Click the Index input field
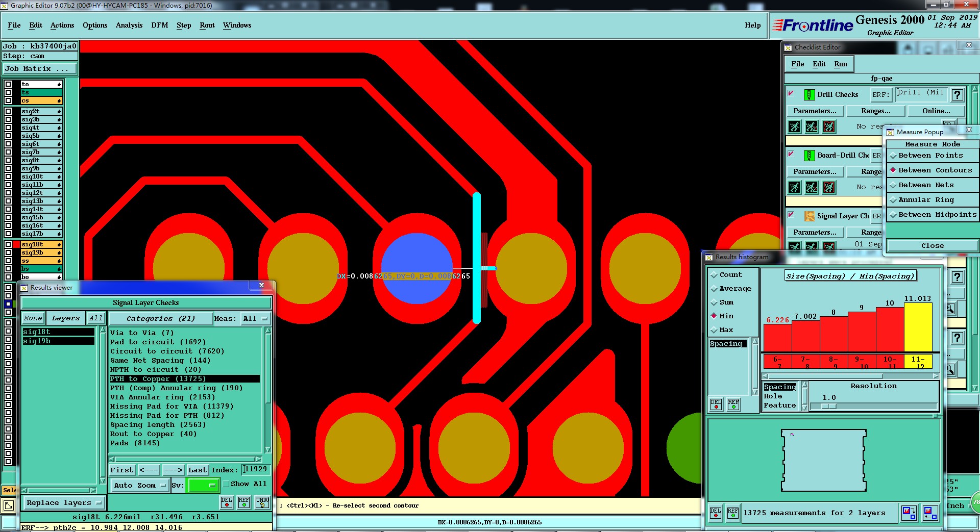The width and height of the screenshot is (980, 532). click(256, 470)
